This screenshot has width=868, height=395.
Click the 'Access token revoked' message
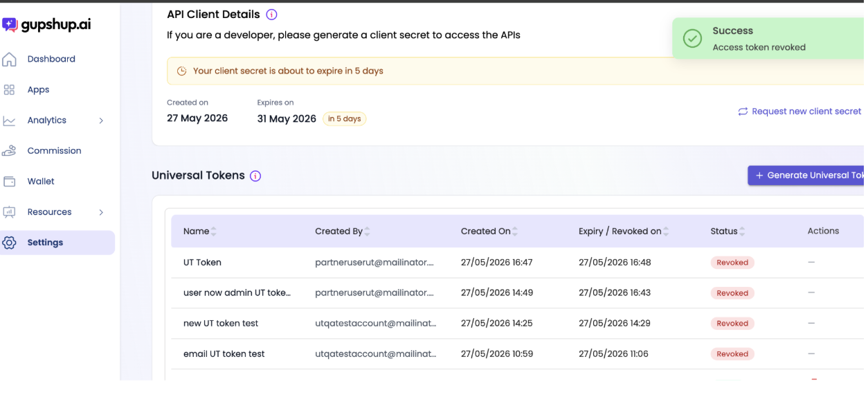759,47
